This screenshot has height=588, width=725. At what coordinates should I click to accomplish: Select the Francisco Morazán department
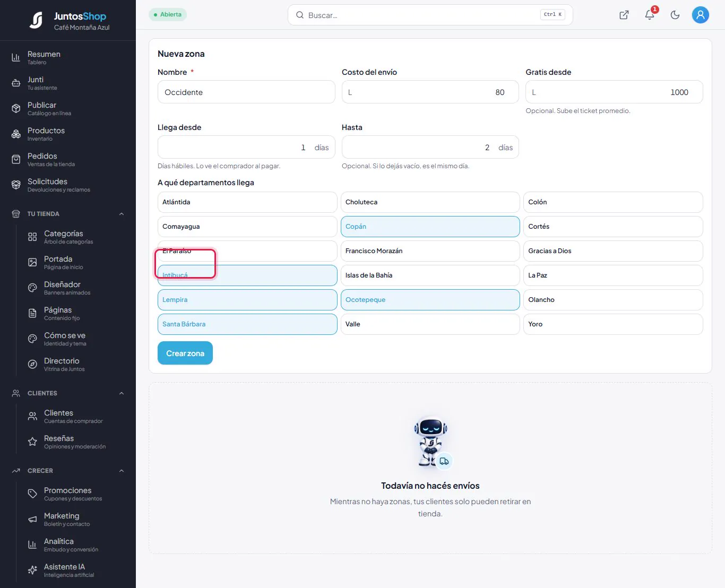point(430,251)
